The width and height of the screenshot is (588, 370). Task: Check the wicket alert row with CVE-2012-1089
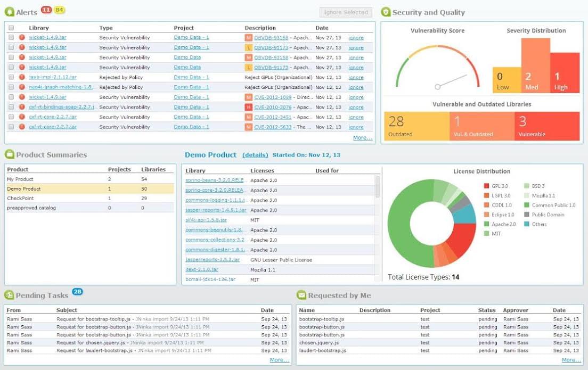[x=11, y=97]
